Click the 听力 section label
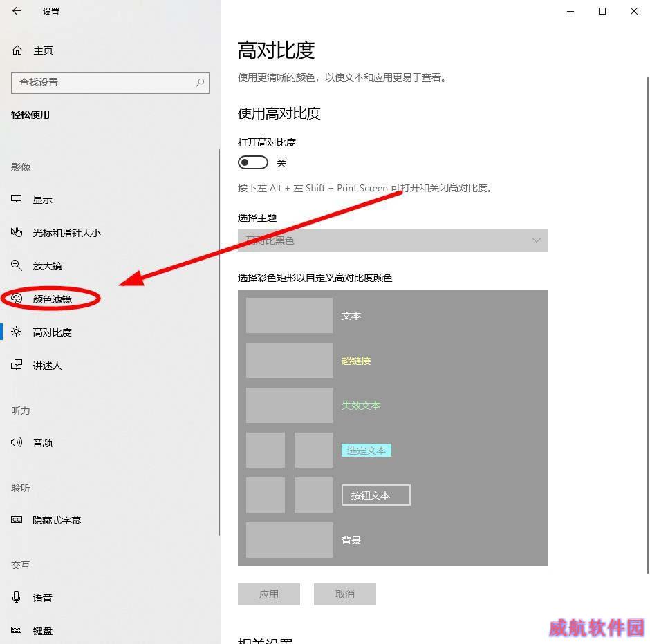This screenshot has height=644, width=650. [21, 410]
